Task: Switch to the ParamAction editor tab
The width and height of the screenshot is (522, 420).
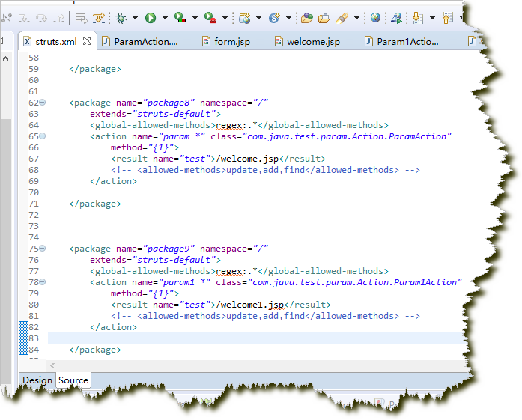Action: coord(140,42)
